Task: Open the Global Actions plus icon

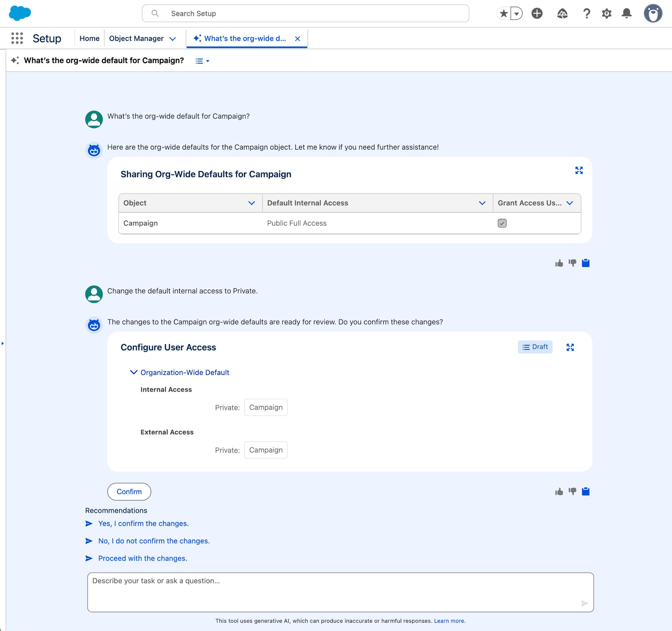Action: click(x=537, y=13)
